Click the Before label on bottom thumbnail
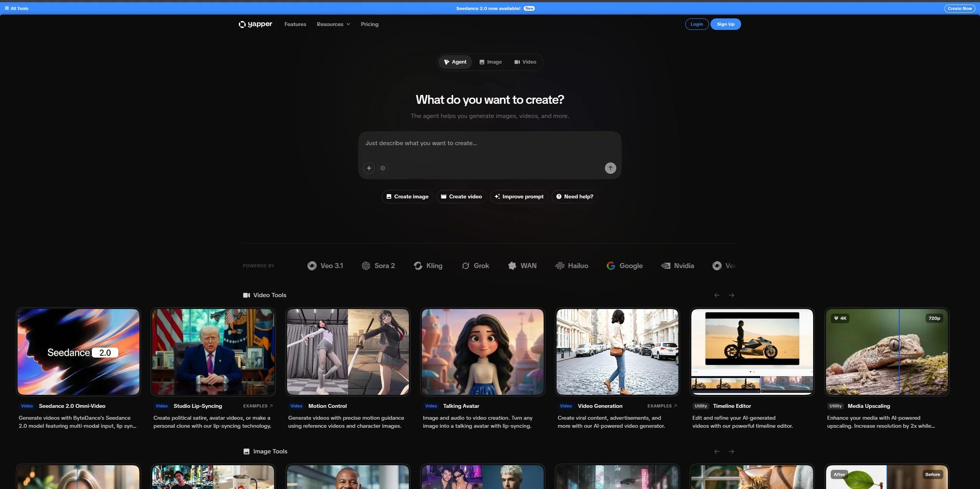Viewport: 980px width, 489px height. 933,474
